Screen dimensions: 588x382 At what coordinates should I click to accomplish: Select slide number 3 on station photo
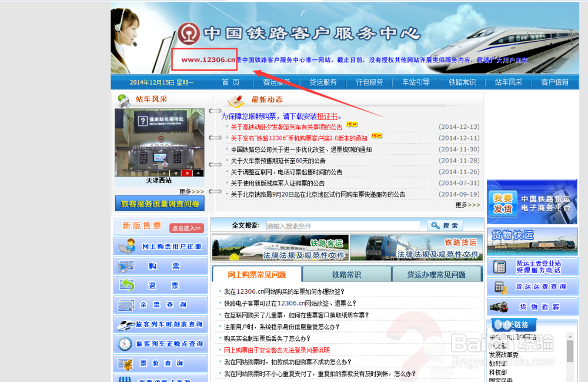click(x=186, y=173)
